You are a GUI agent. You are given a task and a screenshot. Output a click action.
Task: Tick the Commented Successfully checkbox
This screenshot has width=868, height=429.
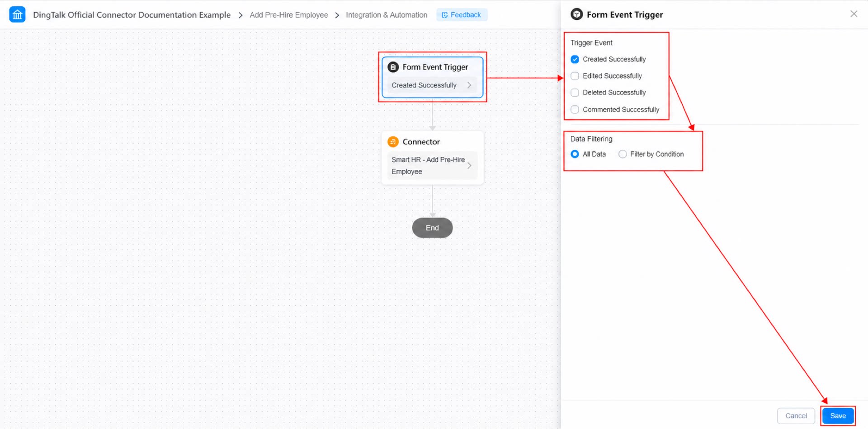click(575, 109)
